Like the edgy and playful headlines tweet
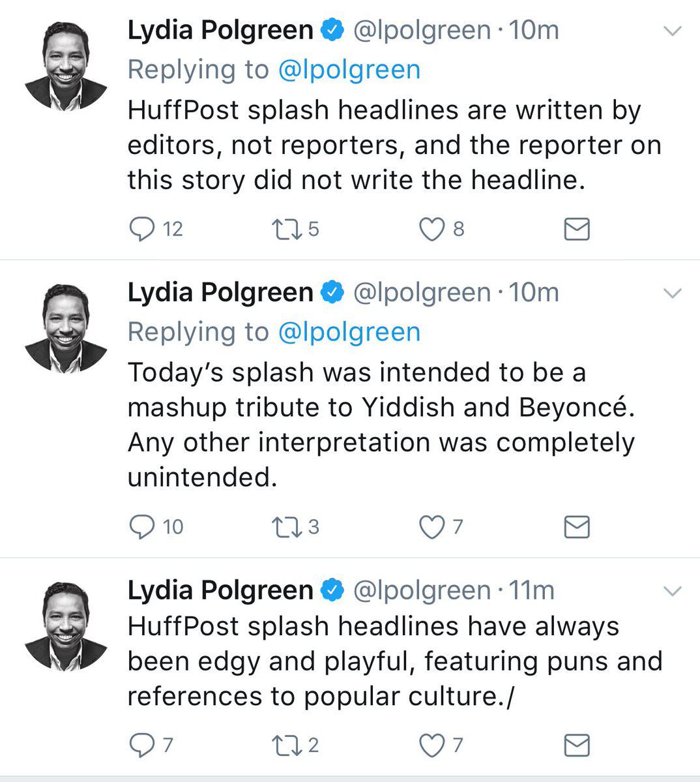This screenshot has height=782, width=700. (431, 745)
